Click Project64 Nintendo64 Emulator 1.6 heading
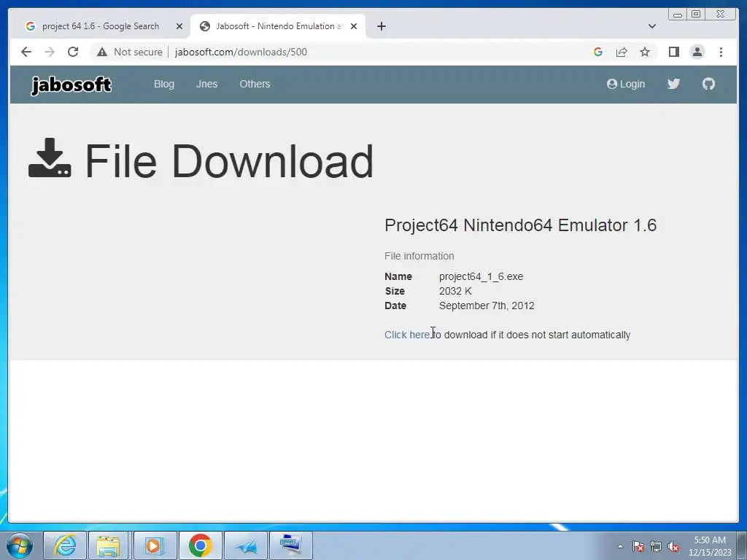The height and width of the screenshot is (560, 747). (520, 225)
